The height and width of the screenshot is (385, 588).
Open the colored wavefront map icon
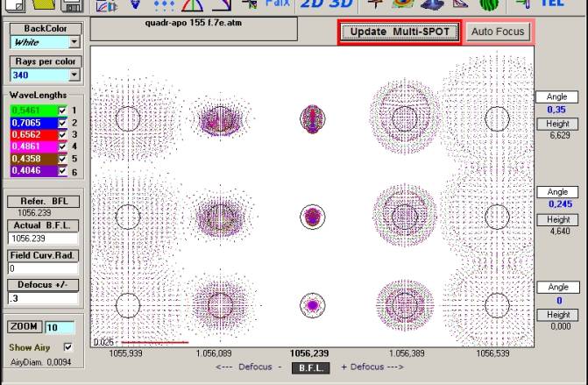coord(403,4)
